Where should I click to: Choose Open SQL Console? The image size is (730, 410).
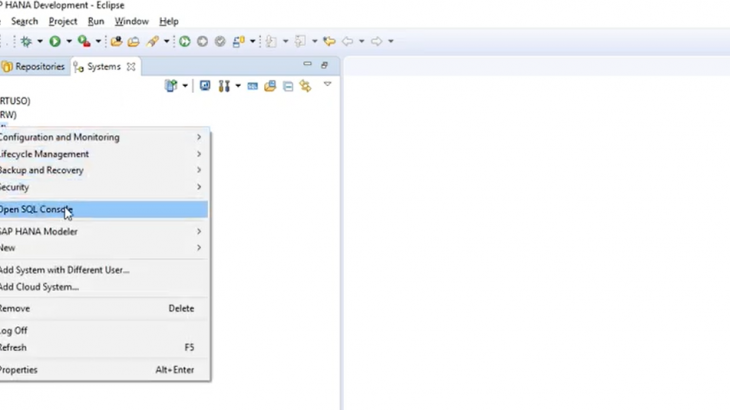point(103,209)
